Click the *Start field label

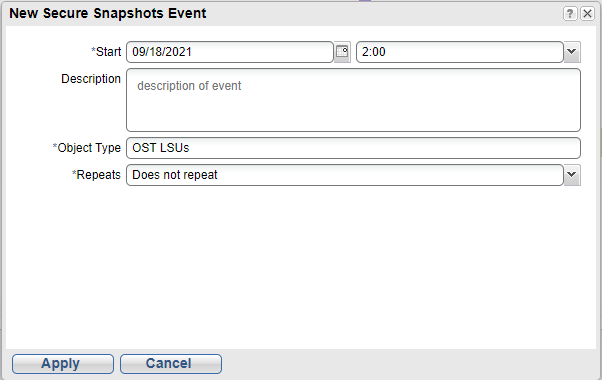106,52
